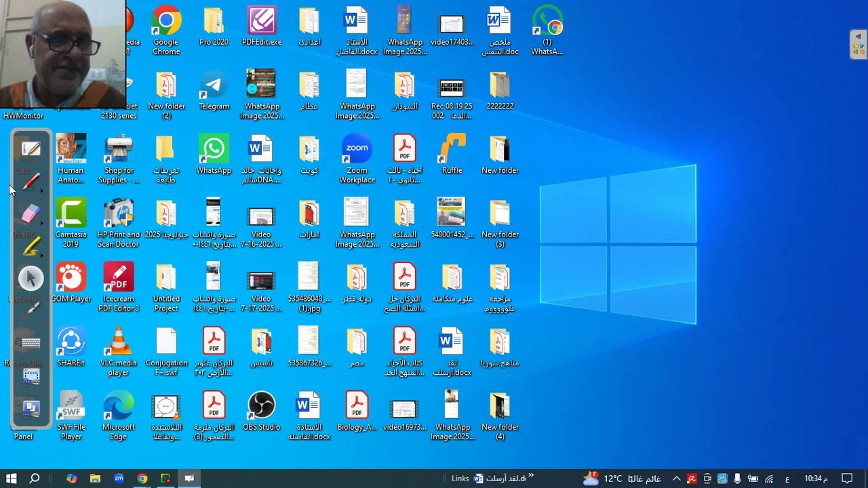The width and height of the screenshot is (868, 488).
Task: Select the red pen tool in annotation toolbar
Action: coord(30,182)
